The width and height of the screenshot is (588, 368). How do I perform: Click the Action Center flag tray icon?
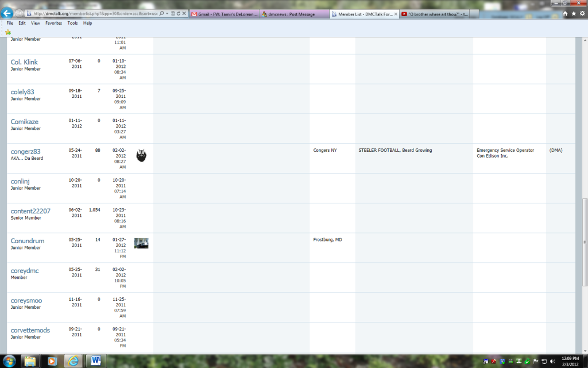536,362
